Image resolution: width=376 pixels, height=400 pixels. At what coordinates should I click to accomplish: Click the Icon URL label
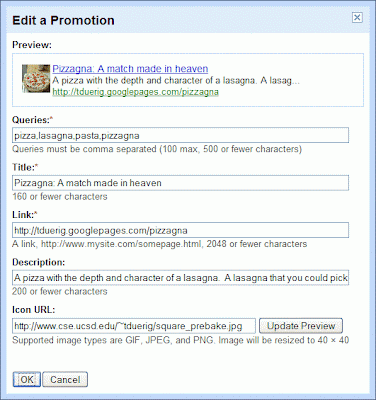pos(33,310)
